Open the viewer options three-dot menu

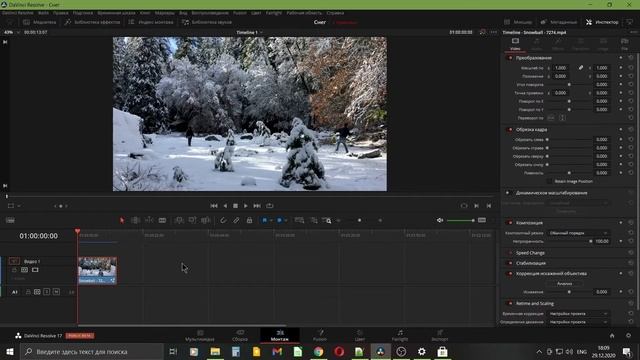click(x=494, y=32)
